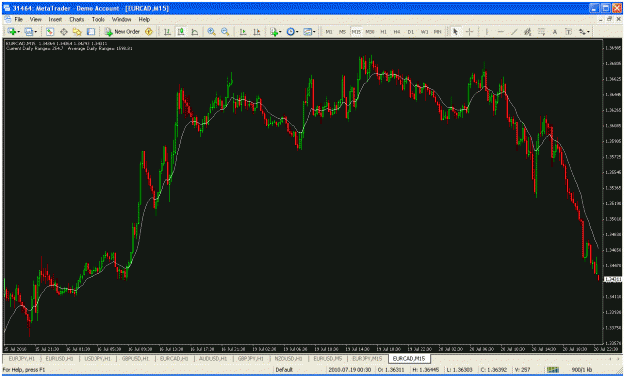Open the Templates icon
Image resolution: width=625 pixels, height=376 pixels.
tap(307, 31)
